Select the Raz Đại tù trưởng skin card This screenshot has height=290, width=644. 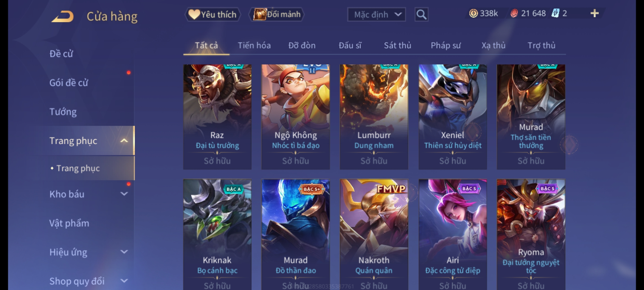pyautogui.click(x=217, y=117)
